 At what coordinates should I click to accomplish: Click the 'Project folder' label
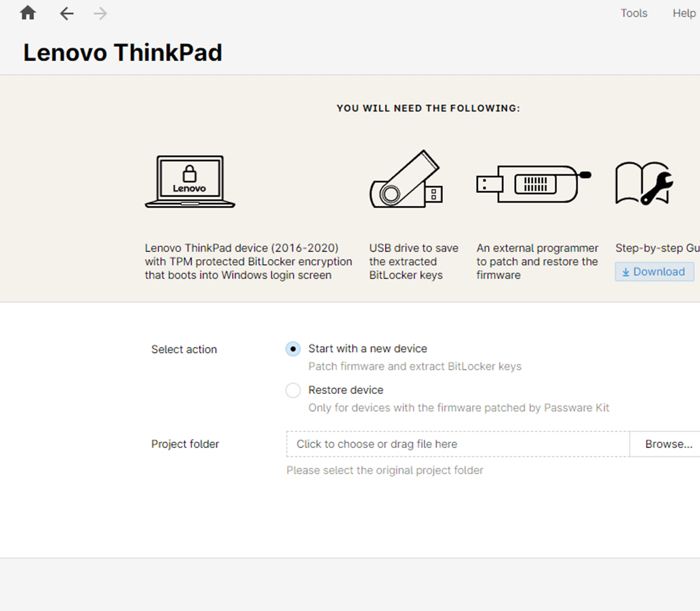pyautogui.click(x=185, y=444)
